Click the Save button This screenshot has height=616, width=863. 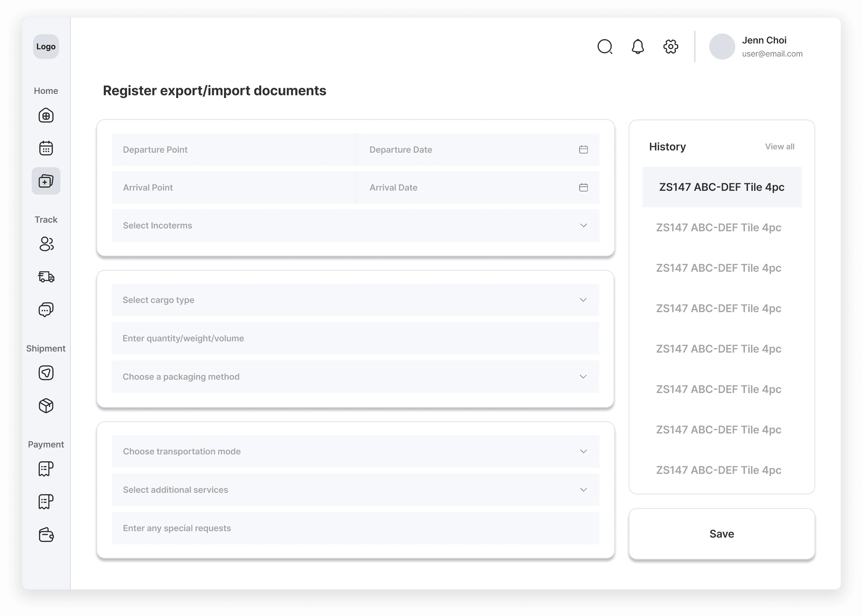(721, 534)
